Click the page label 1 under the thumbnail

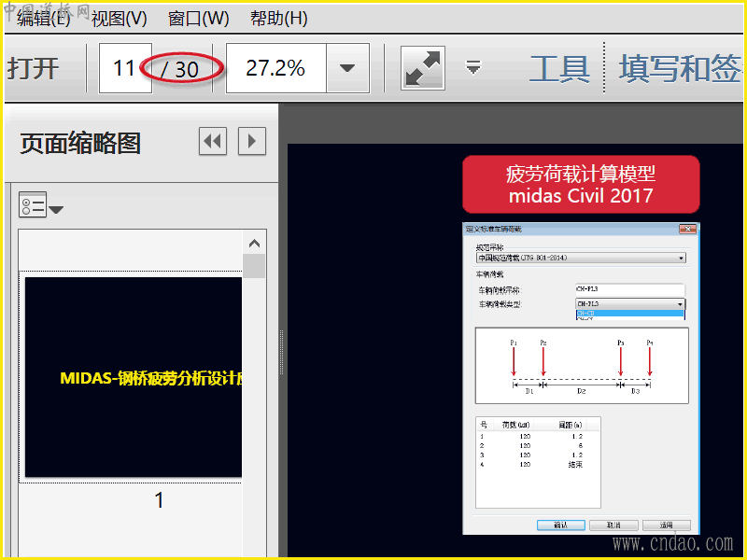coord(159,500)
